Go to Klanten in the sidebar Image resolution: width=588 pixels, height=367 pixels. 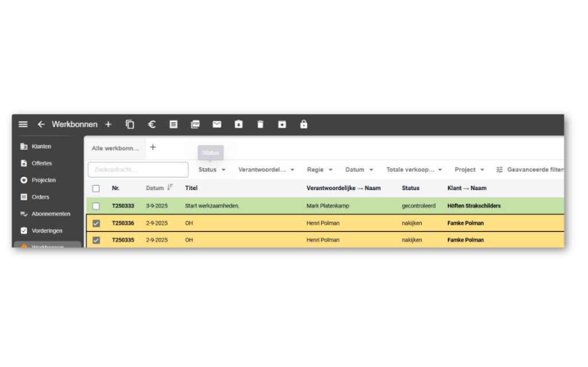coord(41,146)
